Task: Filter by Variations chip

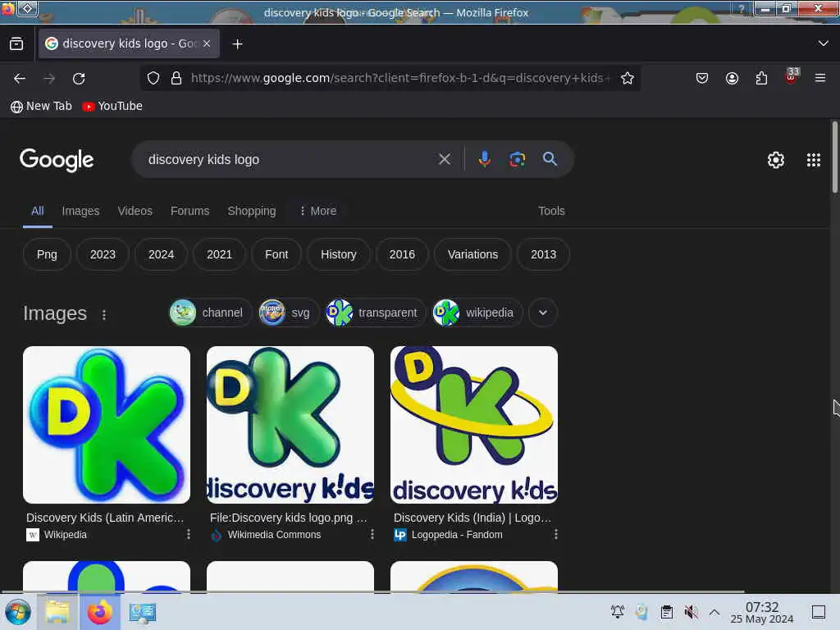Action: [x=472, y=254]
